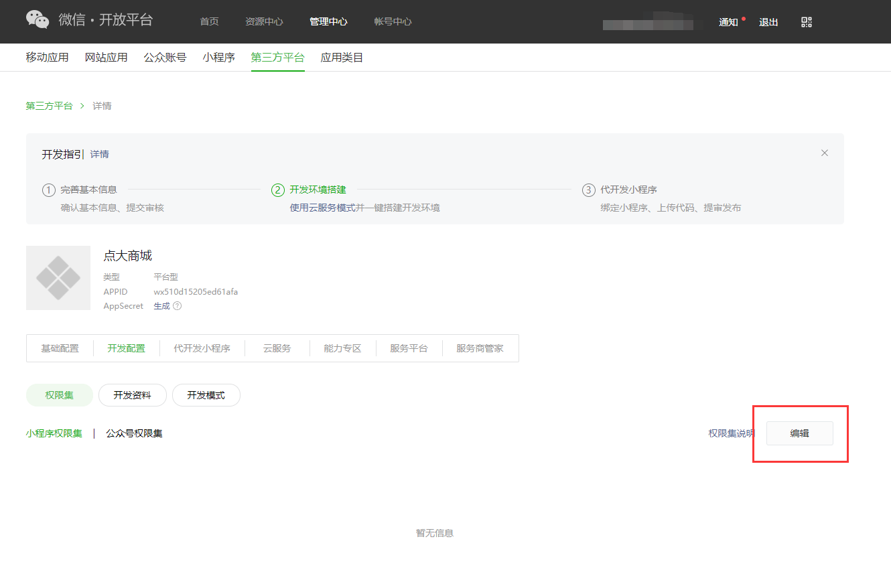Open the 服务平台 tab
The width and height of the screenshot is (891, 588).
click(409, 348)
